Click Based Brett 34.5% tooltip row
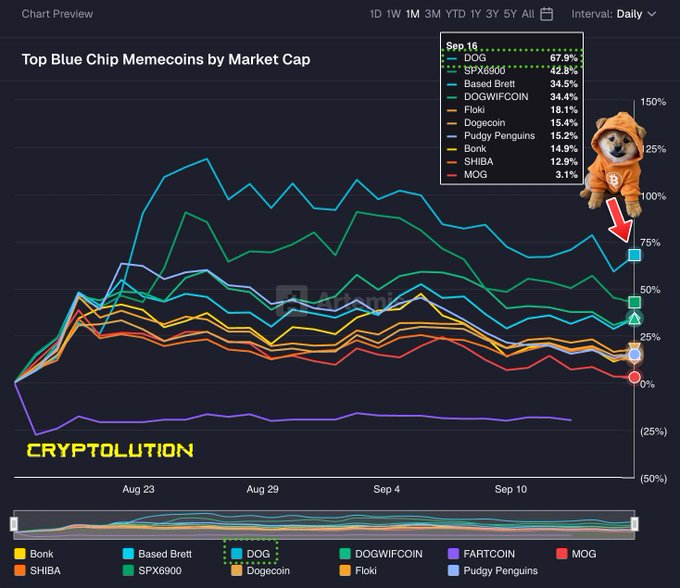The width and height of the screenshot is (680, 588). click(512, 84)
